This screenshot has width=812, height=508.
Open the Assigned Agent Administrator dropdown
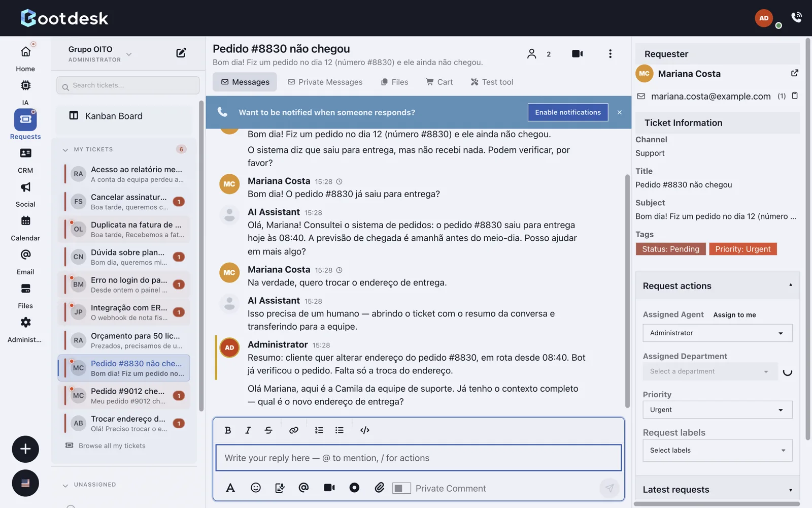click(x=717, y=333)
